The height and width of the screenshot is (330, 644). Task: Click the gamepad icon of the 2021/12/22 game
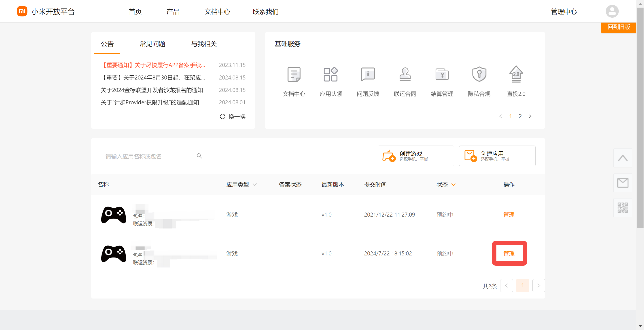[114, 215]
